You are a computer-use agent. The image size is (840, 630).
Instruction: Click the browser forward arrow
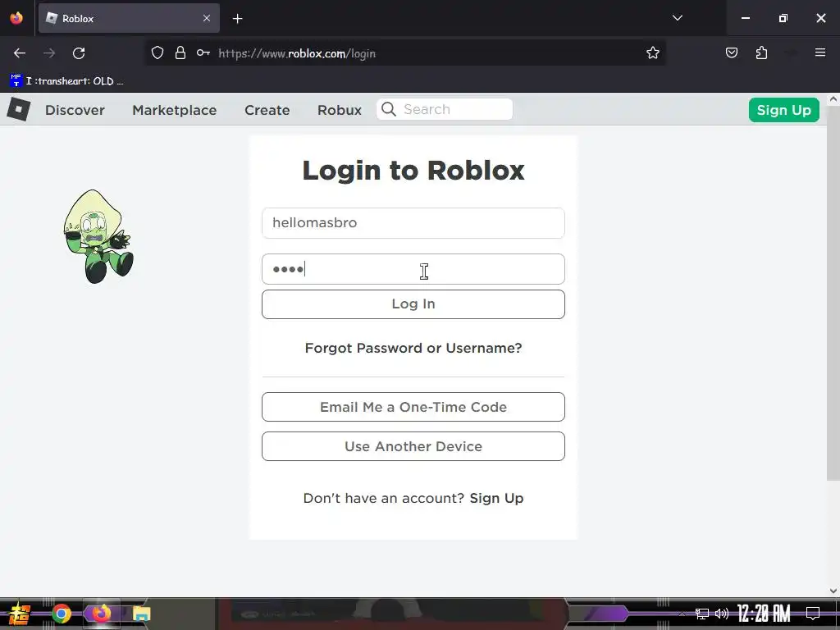pyautogui.click(x=49, y=53)
